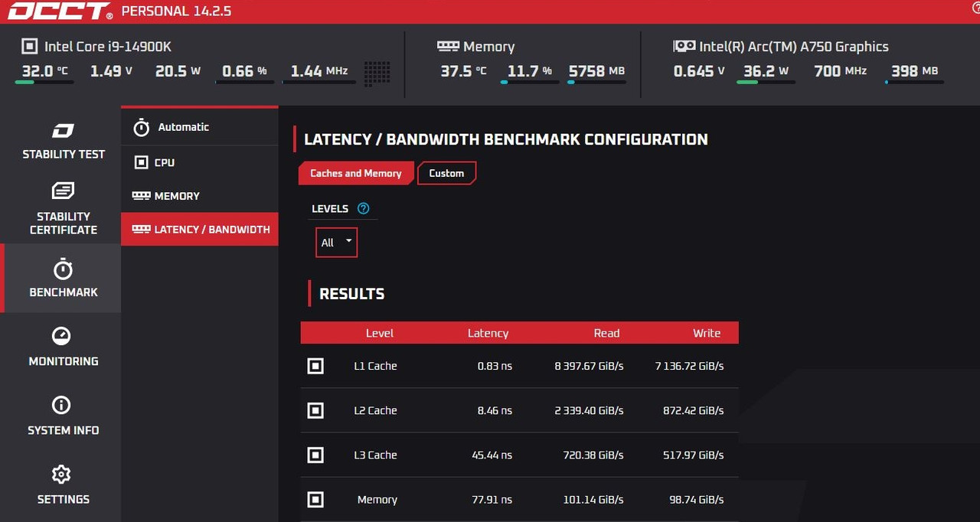
Task: Click the GPU memory value 398 MB
Action: pos(914,70)
